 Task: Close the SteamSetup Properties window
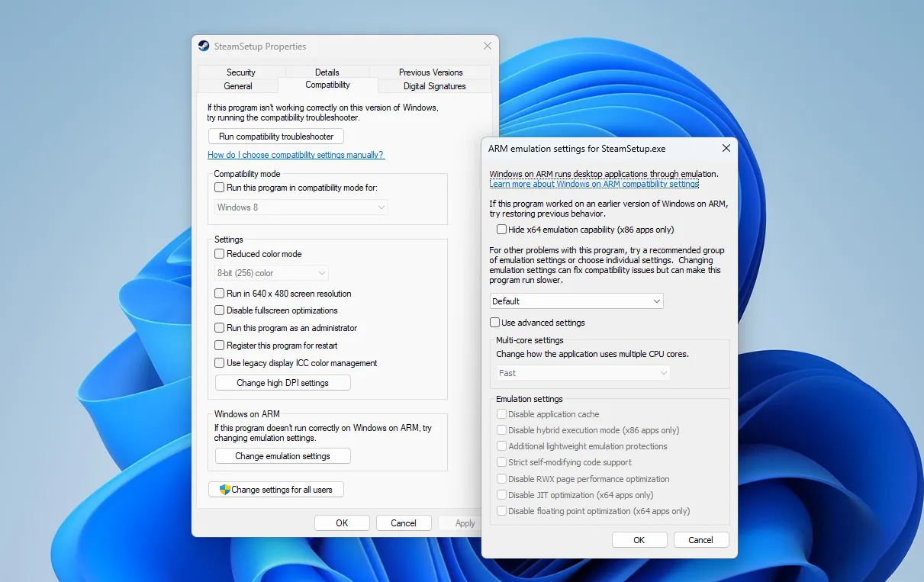tap(488, 46)
